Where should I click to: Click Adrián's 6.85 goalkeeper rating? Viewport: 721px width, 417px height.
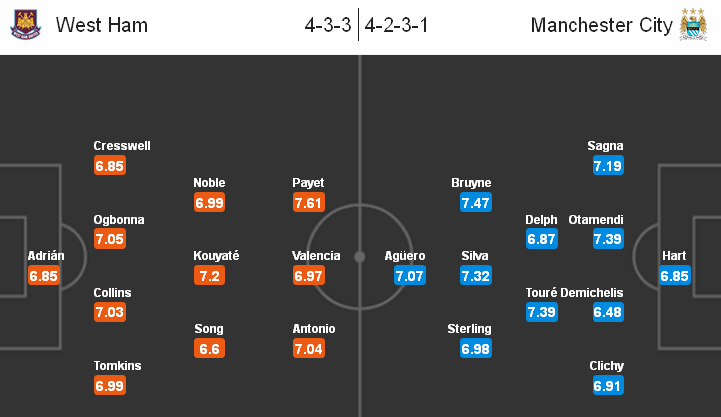pyautogui.click(x=43, y=275)
